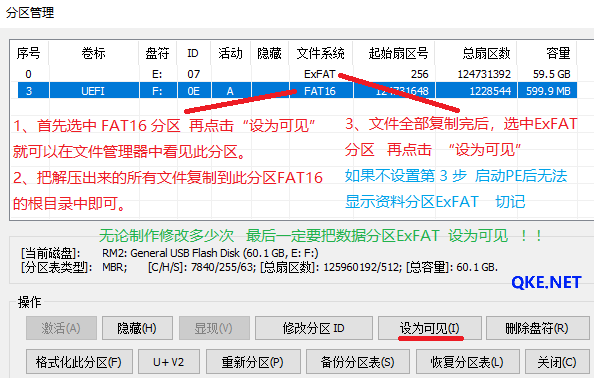Click the 盘符 column header
The image size is (594, 378).
coord(158,53)
